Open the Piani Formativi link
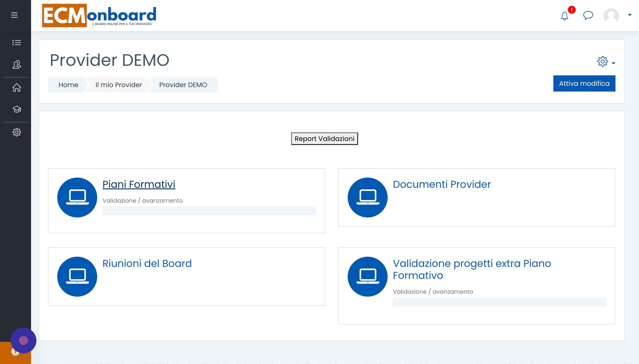Viewport: 639px width, 364px height. tap(139, 184)
